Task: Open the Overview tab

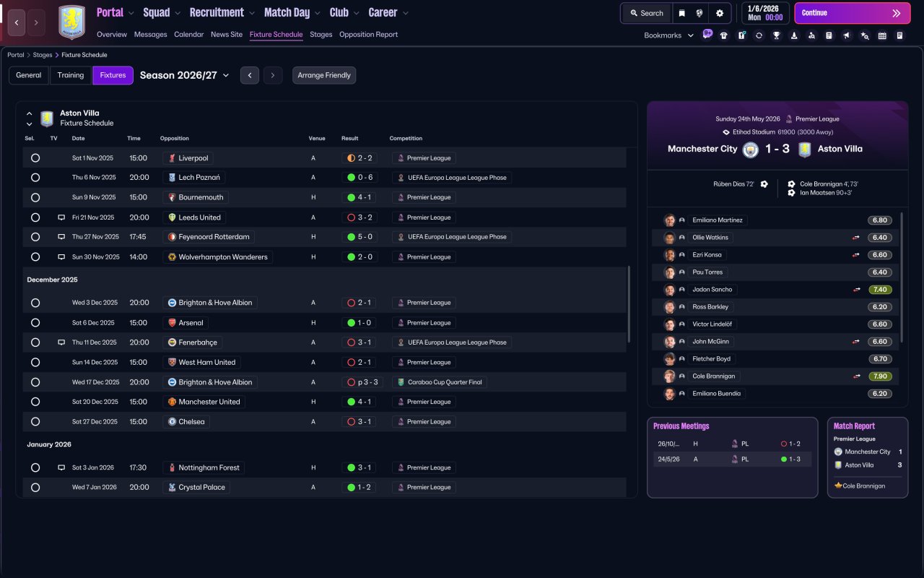Action: point(112,35)
